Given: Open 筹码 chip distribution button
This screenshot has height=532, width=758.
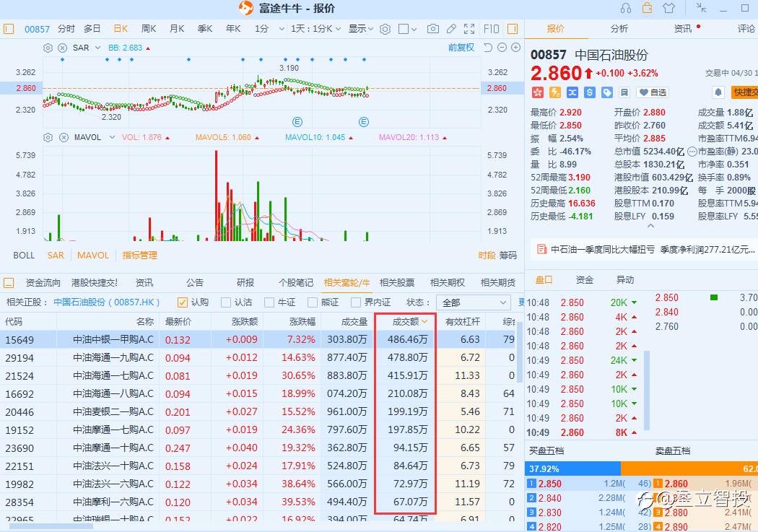Looking at the screenshot, I should [x=508, y=255].
